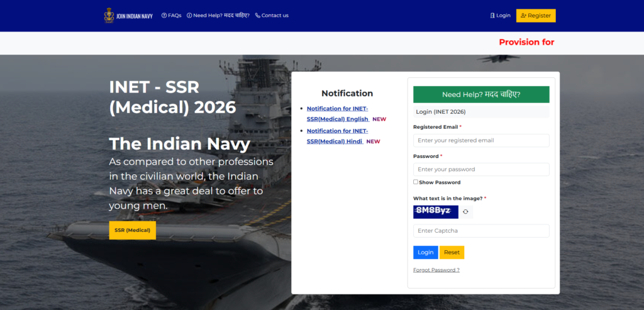Click the yellow Register button
The height and width of the screenshot is (310, 644).
[536, 16]
